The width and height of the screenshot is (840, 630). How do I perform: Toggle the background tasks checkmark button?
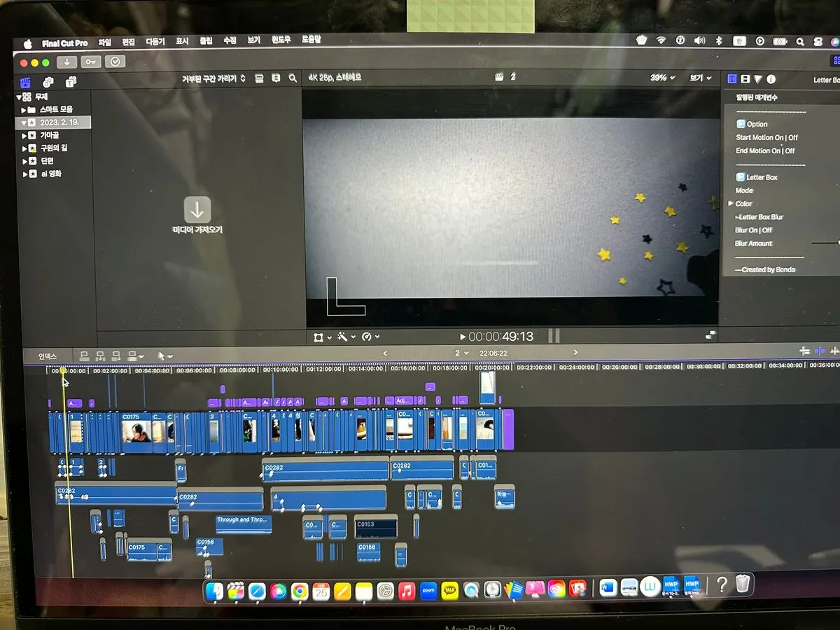tap(115, 62)
